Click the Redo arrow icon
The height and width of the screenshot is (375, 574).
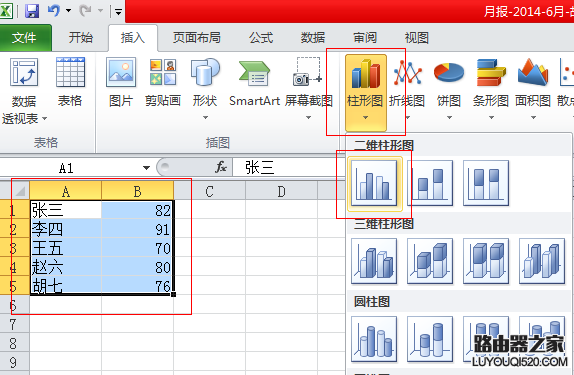(x=85, y=11)
